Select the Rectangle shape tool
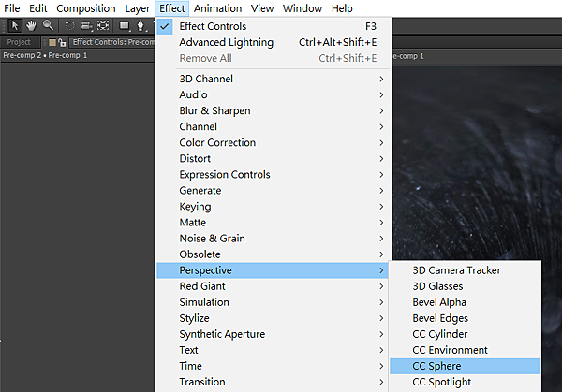Viewport: 562px width, 392px height. click(125, 25)
